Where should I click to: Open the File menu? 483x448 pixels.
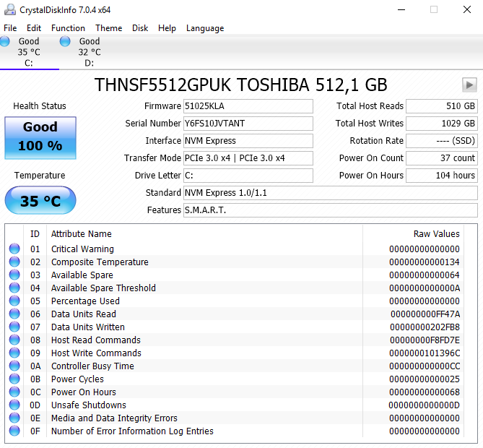coord(10,28)
